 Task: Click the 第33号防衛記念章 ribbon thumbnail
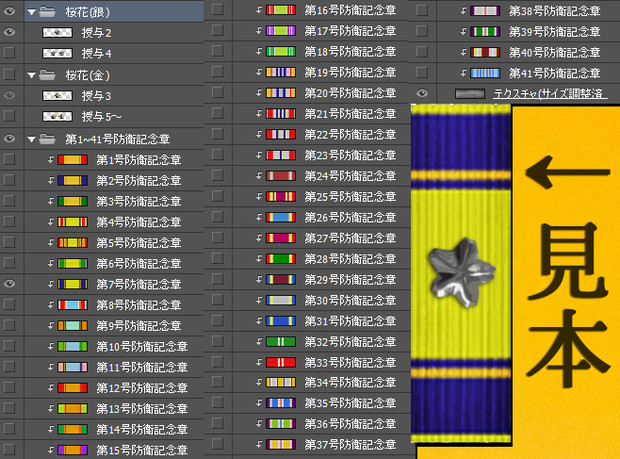point(281,362)
